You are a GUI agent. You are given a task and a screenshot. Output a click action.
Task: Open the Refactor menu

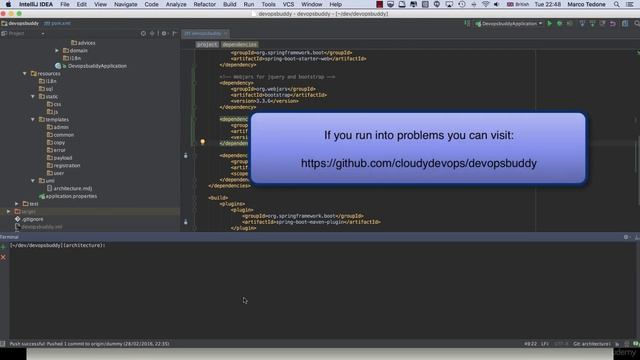pyautogui.click(x=204, y=4)
